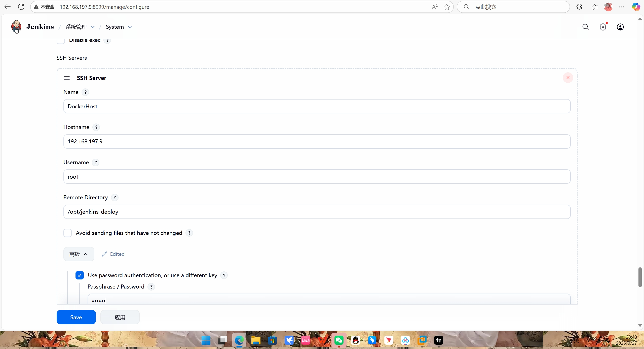Show help for password authentication option
The height and width of the screenshot is (349, 644).
coord(224,275)
